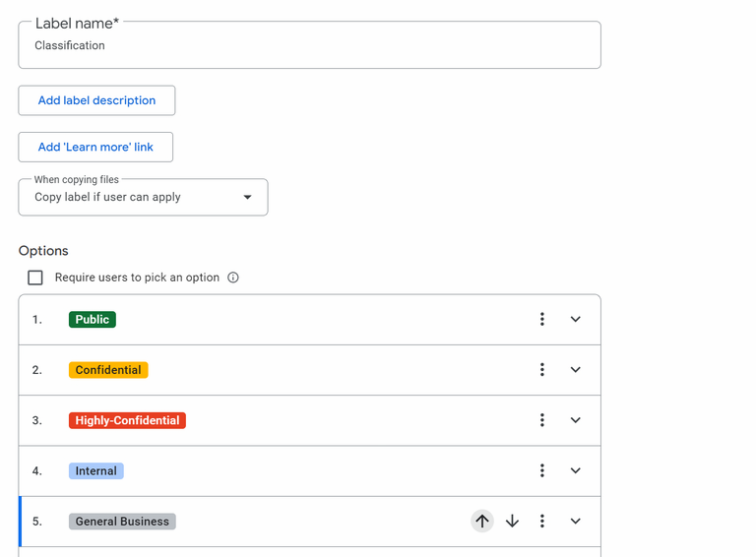
Task: Expand the Confidential option row
Action: coord(576,370)
